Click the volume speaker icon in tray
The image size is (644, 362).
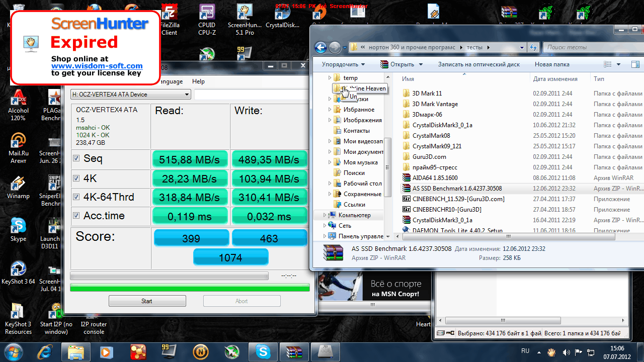pyautogui.click(x=567, y=352)
